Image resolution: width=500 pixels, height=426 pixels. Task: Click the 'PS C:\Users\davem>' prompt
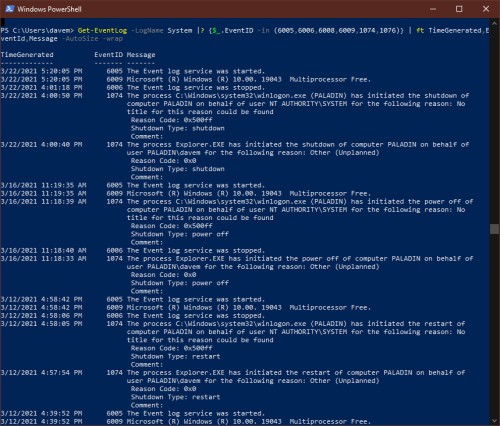tap(37, 31)
